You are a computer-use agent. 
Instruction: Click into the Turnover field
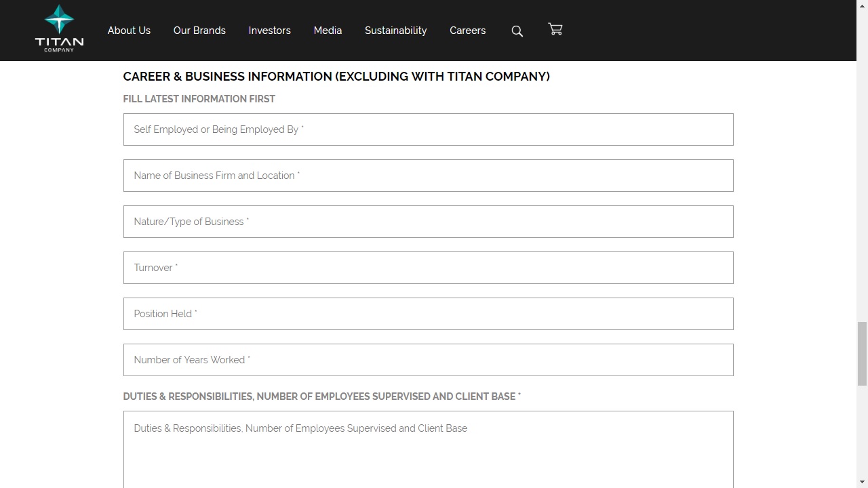click(x=428, y=268)
